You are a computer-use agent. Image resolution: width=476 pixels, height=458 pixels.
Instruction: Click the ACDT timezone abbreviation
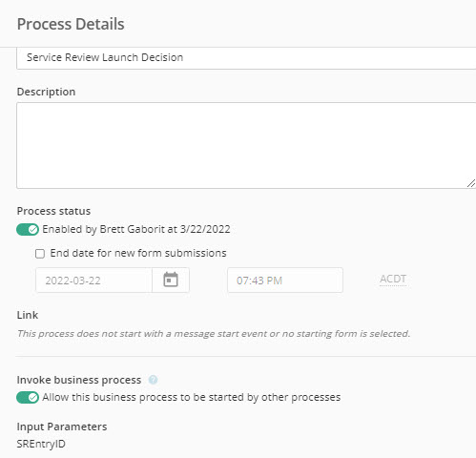(x=393, y=279)
